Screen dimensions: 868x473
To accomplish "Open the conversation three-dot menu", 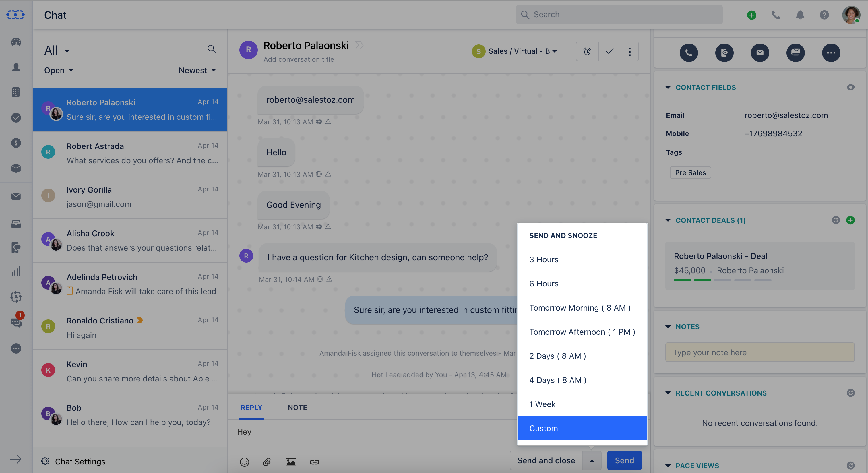I will coord(629,51).
